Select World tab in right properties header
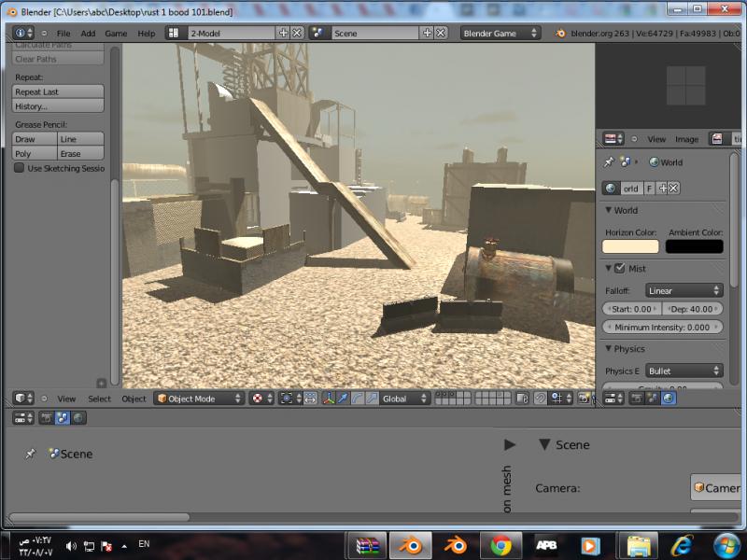This screenshot has height=560, width=747. tap(668, 399)
